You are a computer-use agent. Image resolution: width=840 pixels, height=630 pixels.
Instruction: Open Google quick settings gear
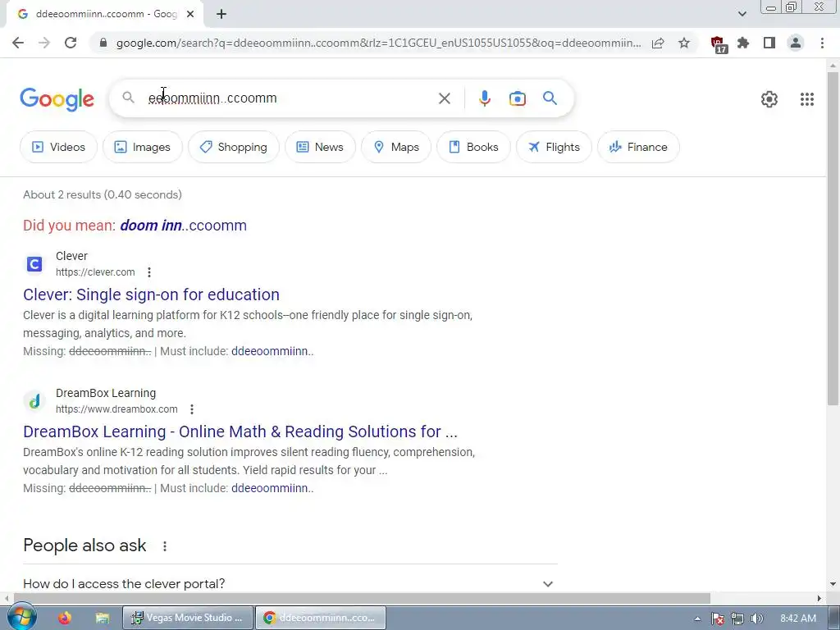[x=769, y=99]
